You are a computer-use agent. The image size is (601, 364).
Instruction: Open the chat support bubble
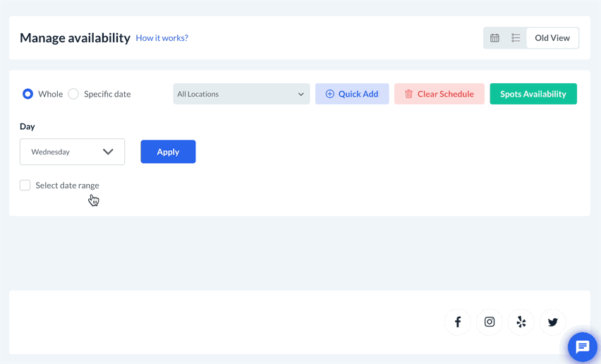click(x=582, y=346)
